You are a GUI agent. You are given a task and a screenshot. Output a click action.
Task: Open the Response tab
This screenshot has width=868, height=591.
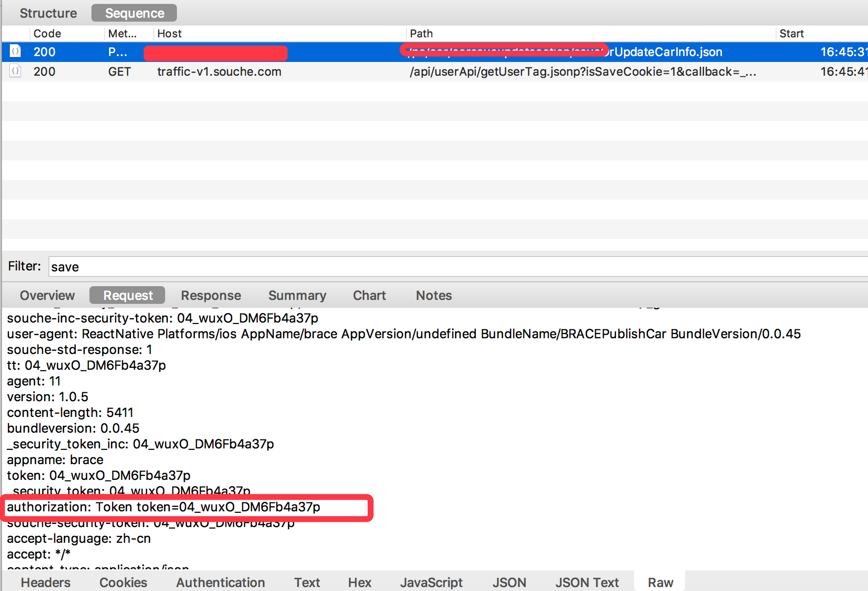coord(211,295)
